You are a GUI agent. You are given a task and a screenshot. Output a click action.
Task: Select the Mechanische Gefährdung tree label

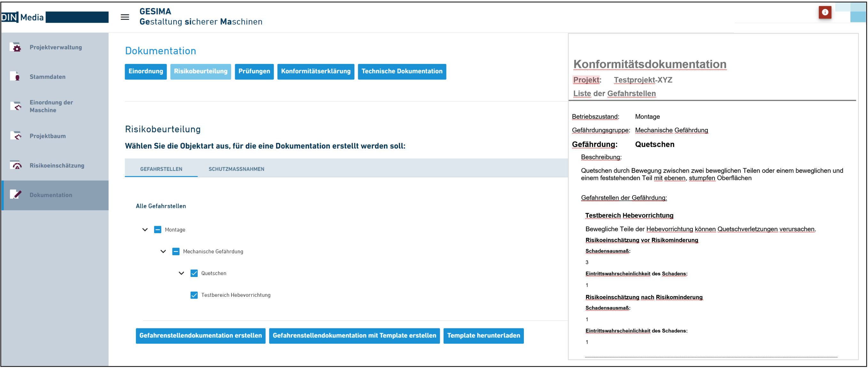pyautogui.click(x=213, y=251)
